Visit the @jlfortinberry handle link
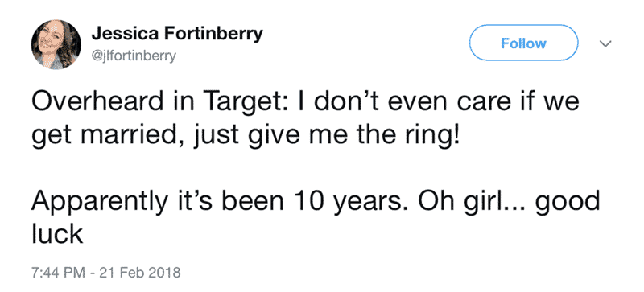This screenshot has width=644, height=292. tap(134, 55)
